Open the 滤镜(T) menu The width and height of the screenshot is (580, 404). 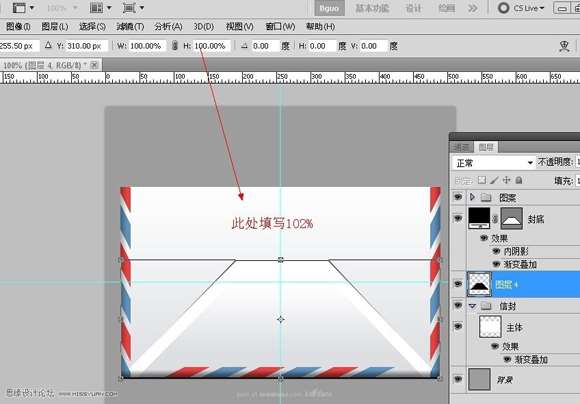coord(130,26)
